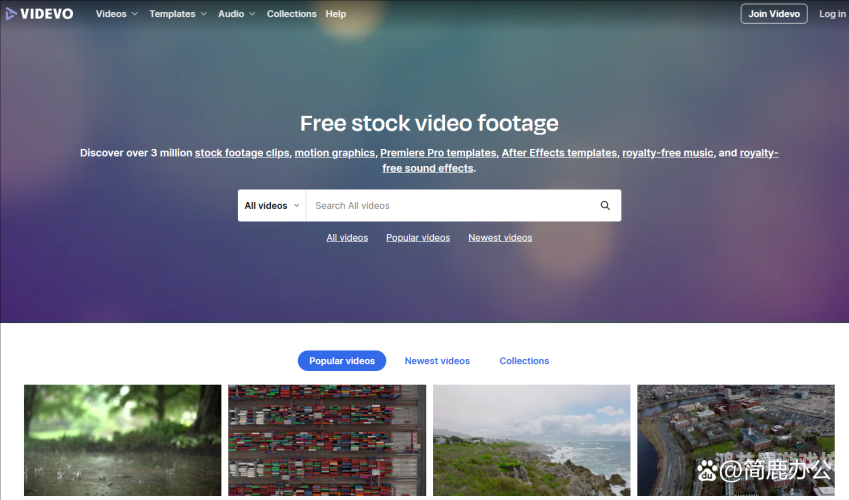Follow the stock footage clips link
The height and width of the screenshot is (500, 849).
242,153
